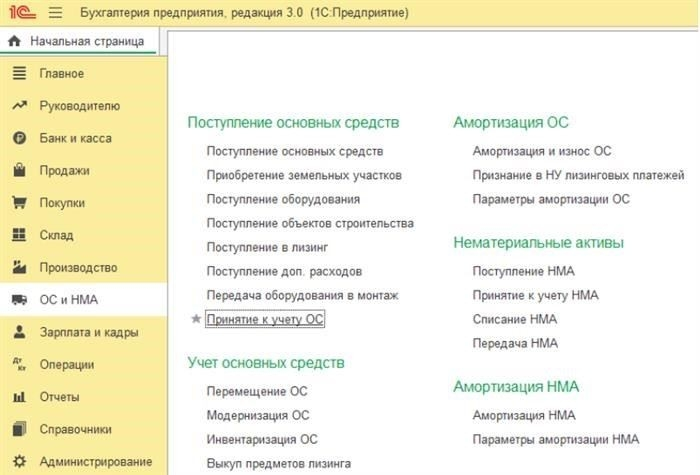700x475 pixels.
Task: Open Поступление в лизинг link
Action: 267,247
